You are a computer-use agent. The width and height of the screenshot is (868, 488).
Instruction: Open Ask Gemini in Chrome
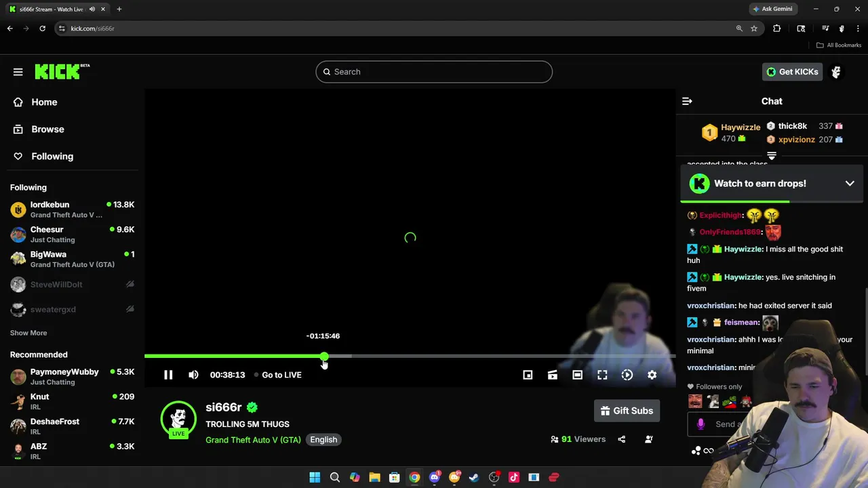pos(772,9)
